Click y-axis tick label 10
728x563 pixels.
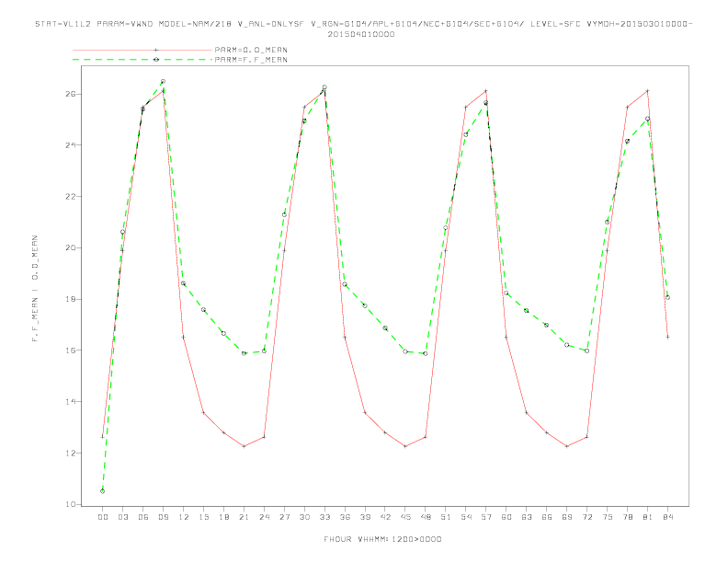point(71,504)
